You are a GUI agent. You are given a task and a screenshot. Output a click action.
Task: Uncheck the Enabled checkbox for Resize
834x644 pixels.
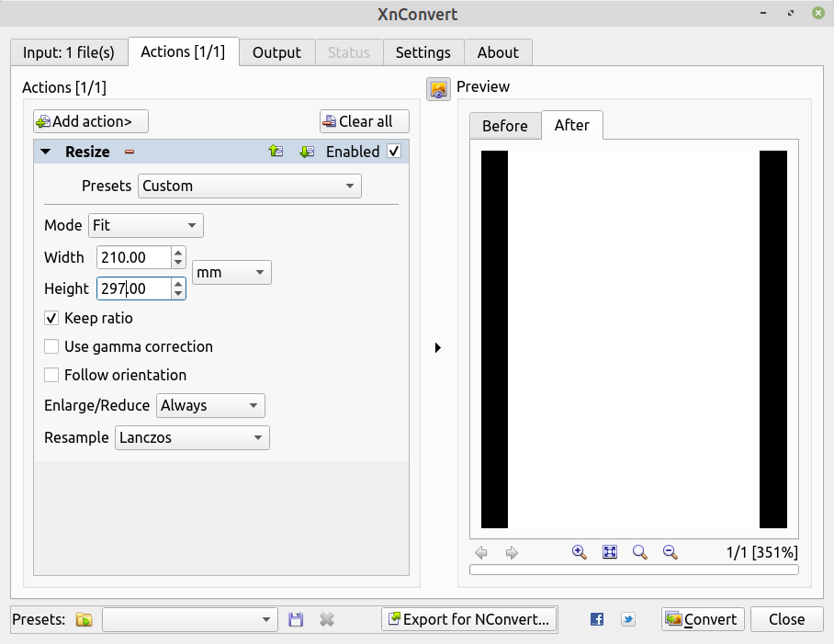[x=394, y=152]
